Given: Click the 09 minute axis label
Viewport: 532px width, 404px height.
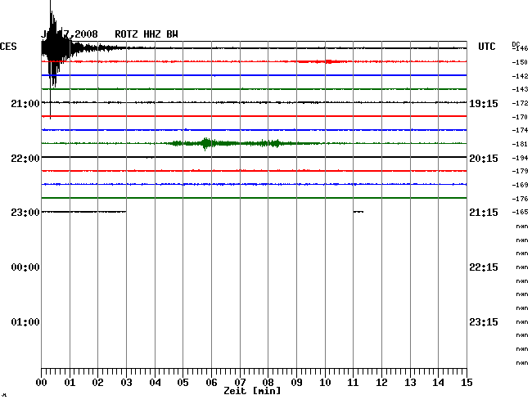Looking at the screenshot, I should 296,383.
